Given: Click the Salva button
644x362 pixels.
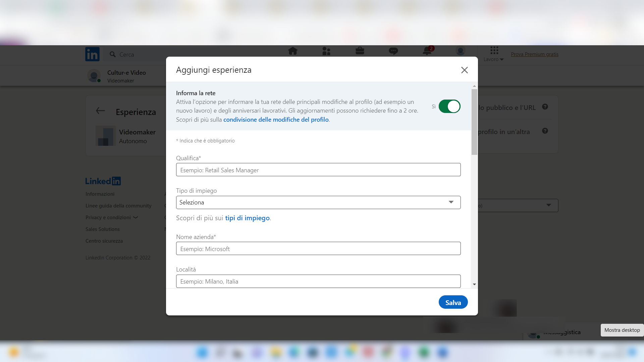Looking at the screenshot, I should click(x=453, y=302).
